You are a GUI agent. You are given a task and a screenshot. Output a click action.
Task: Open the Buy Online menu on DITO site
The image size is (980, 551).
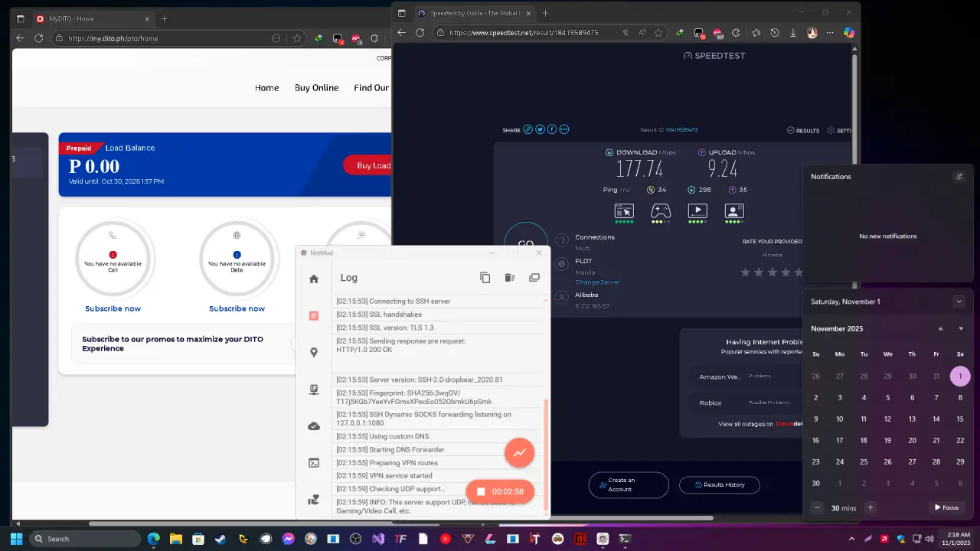pos(316,88)
